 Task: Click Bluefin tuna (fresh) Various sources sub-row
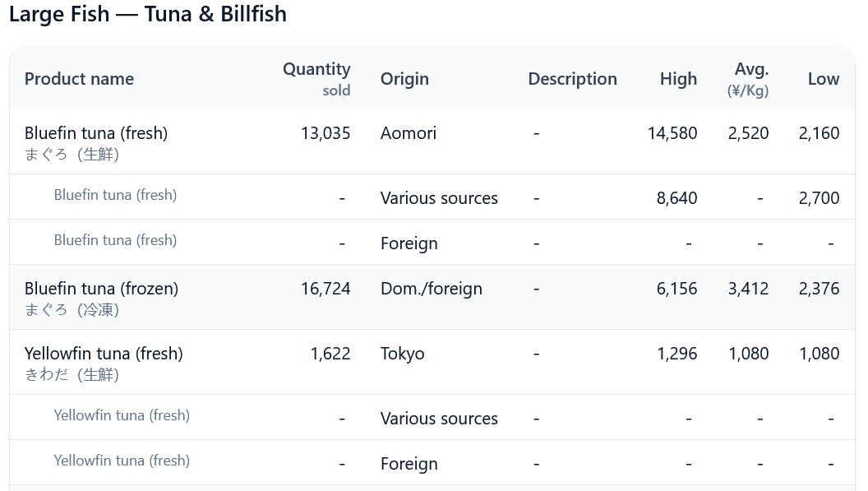tap(432, 197)
